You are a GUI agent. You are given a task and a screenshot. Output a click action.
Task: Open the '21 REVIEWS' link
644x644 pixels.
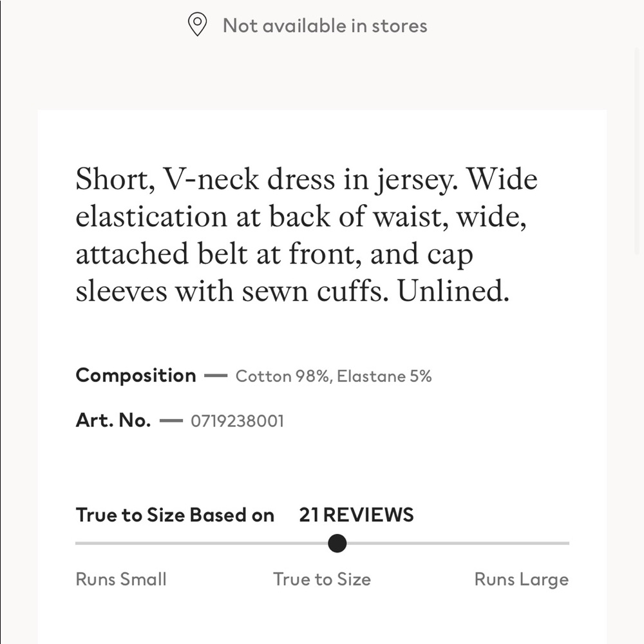356,515
